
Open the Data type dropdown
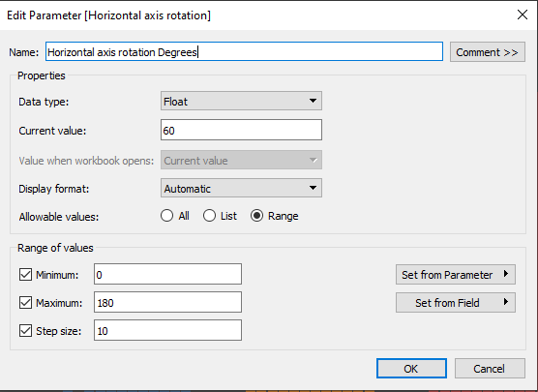click(x=241, y=101)
